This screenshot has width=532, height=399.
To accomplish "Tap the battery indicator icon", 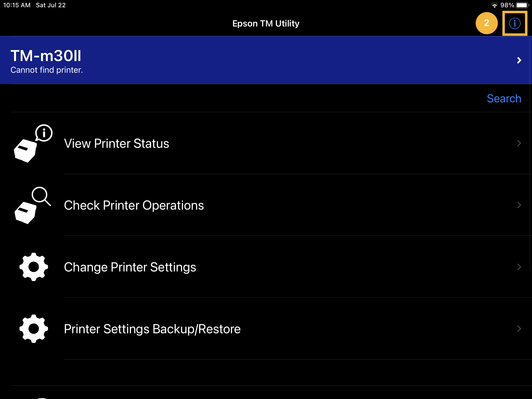I will click(522, 5).
